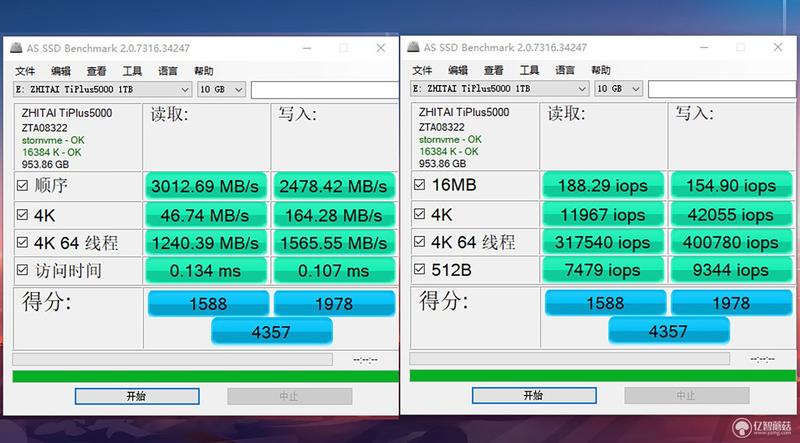Click the 154.90 iops result

click(731, 185)
